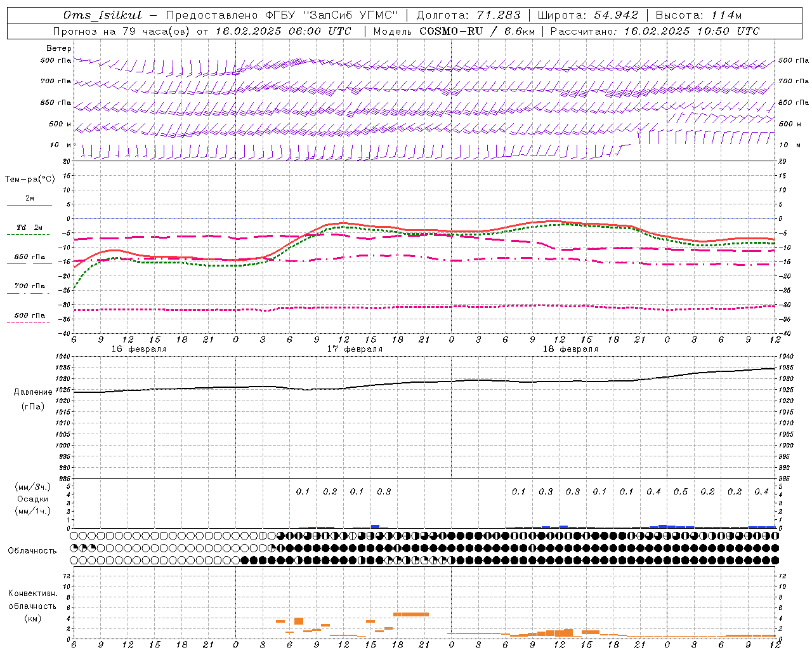This screenshot has width=812, height=650.
Task: Click the Облачность row label
Action: tap(32, 551)
